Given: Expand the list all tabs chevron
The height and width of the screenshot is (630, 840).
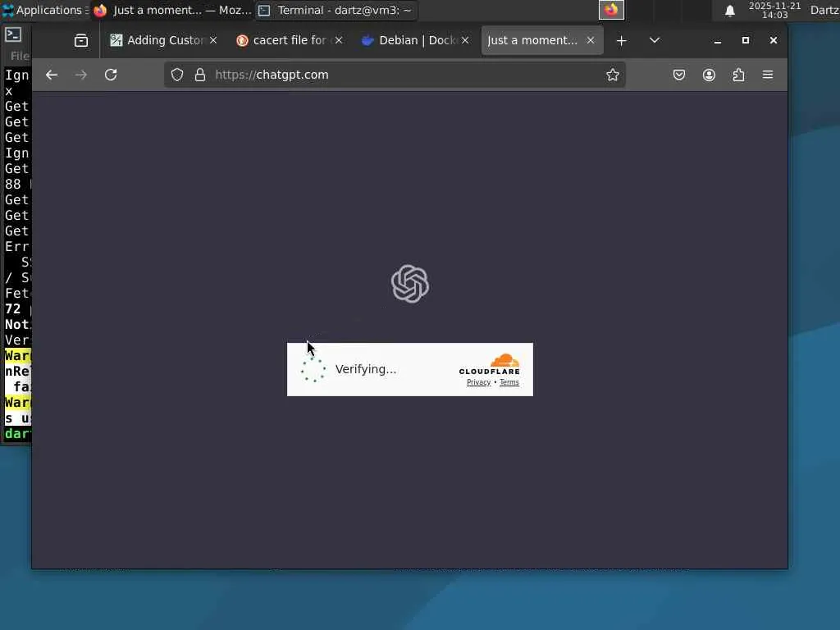Looking at the screenshot, I should (654, 41).
